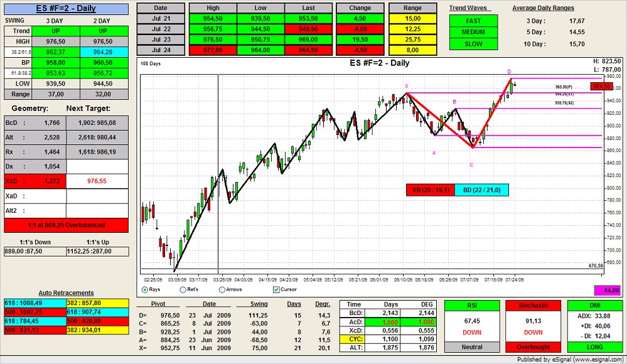This screenshot has width=627, height=364.
Task: Uncheck the Cursor checkbox
Action: (276, 289)
